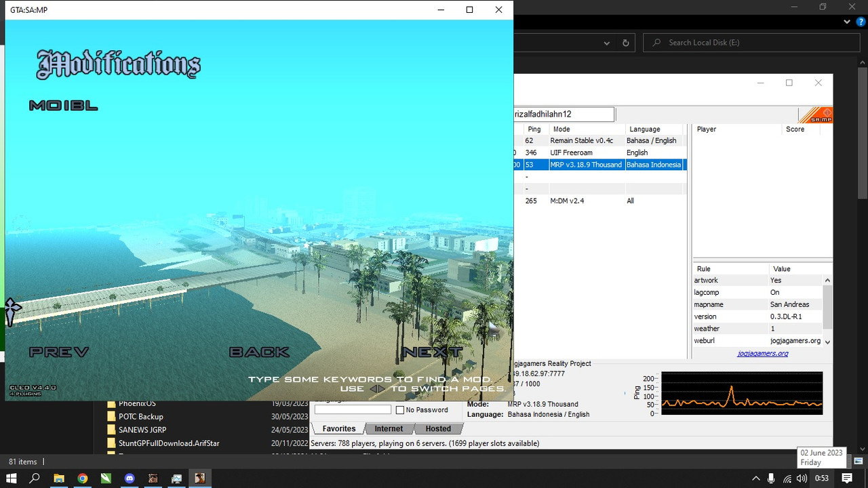Viewport: 868px width, 488px height.
Task: Toggle the No Password checkbox
Action: point(400,410)
